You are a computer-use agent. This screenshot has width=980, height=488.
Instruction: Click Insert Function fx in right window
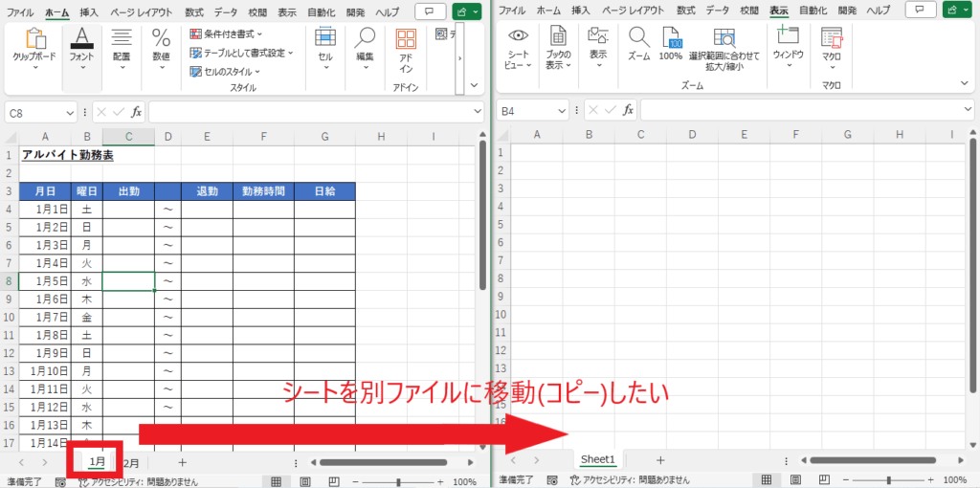coord(628,111)
